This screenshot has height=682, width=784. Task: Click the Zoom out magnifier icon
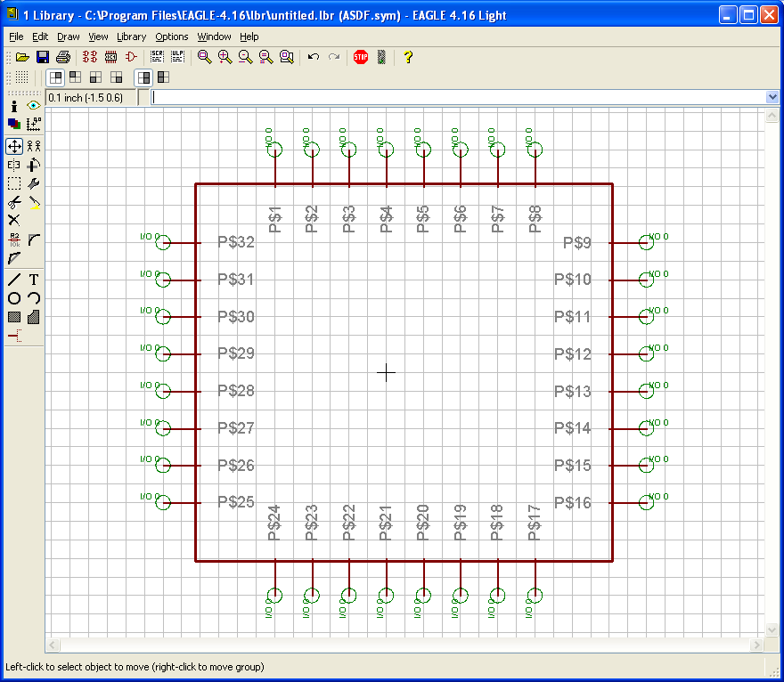tap(246, 57)
